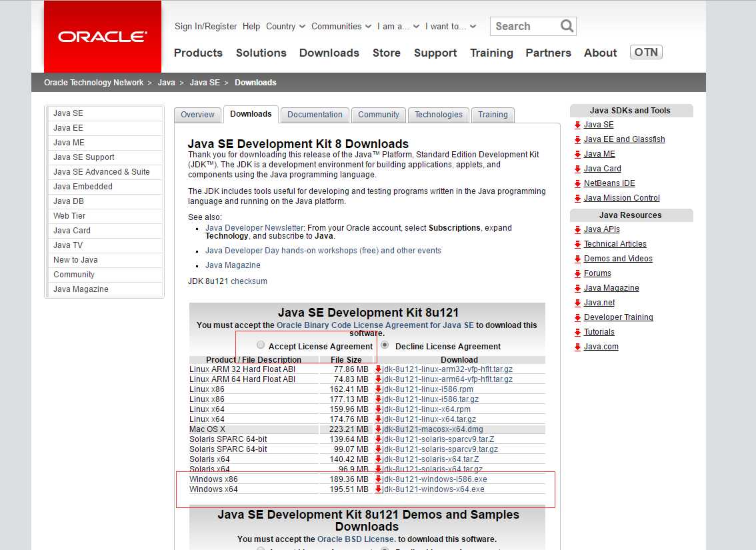Click red arrow icon beside Demos and Videos
This screenshot has height=550, width=756.
(x=577, y=259)
